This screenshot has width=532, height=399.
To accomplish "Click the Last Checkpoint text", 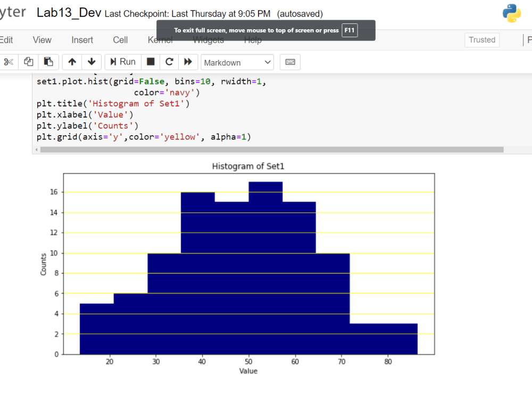I will (187, 14).
